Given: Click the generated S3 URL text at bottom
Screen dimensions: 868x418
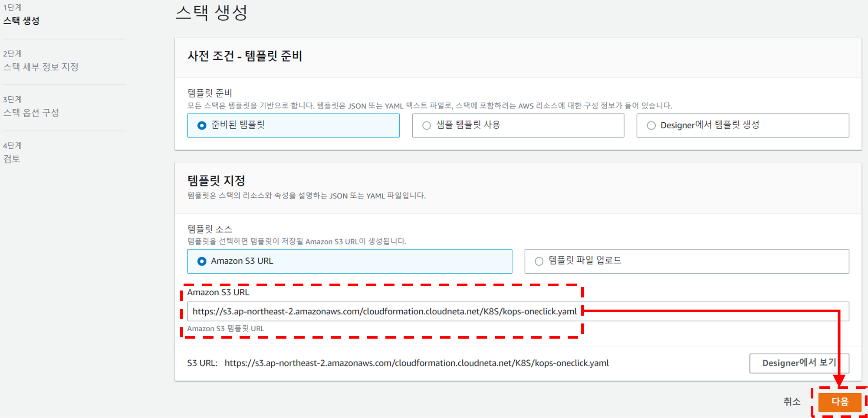Looking at the screenshot, I should [416, 363].
